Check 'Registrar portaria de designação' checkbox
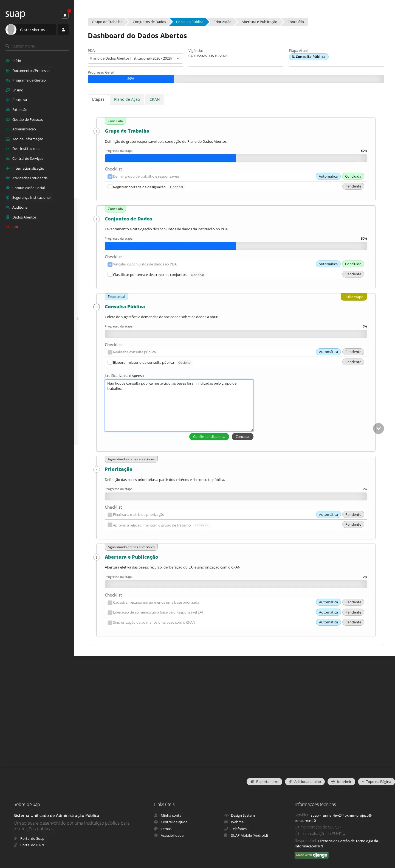 coord(110,187)
